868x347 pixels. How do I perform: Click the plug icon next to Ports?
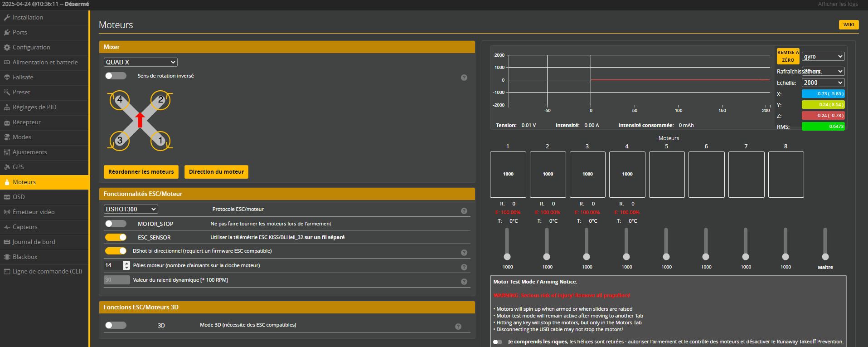click(7, 32)
